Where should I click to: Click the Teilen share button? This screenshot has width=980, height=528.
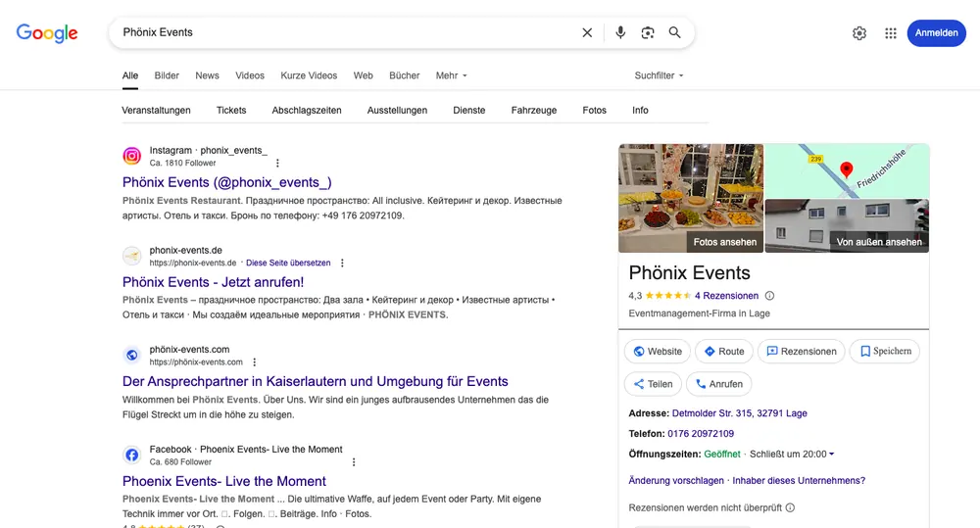coord(653,384)
